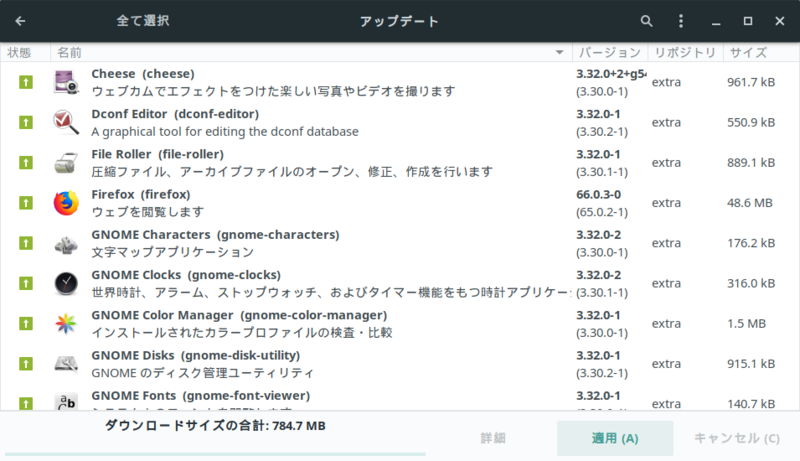Screen dimensions: 800x461
Task: Click GNOME Clocks size 316.0 kB
Action: pyautogui.click(x=751, y=284)
